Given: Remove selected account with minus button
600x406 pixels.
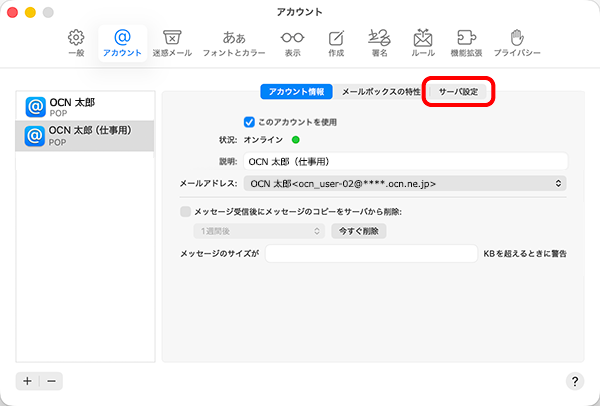Looking at the screenshot, I should pos(51,381).
